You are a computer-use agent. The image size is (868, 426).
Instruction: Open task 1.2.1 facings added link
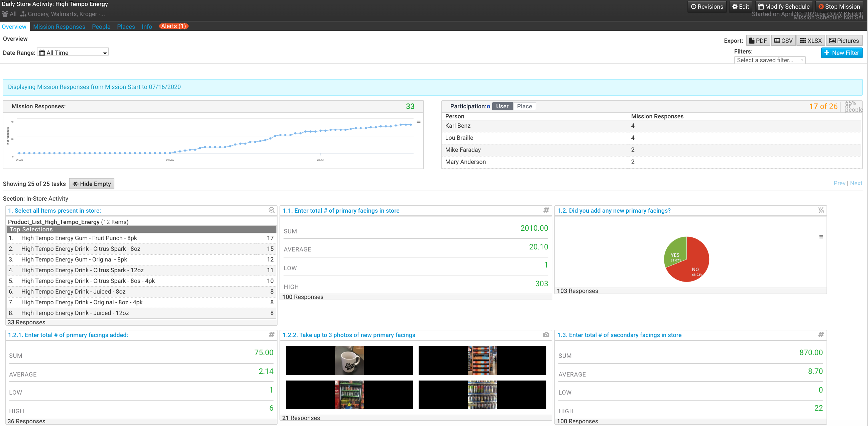tap(68, 335)
